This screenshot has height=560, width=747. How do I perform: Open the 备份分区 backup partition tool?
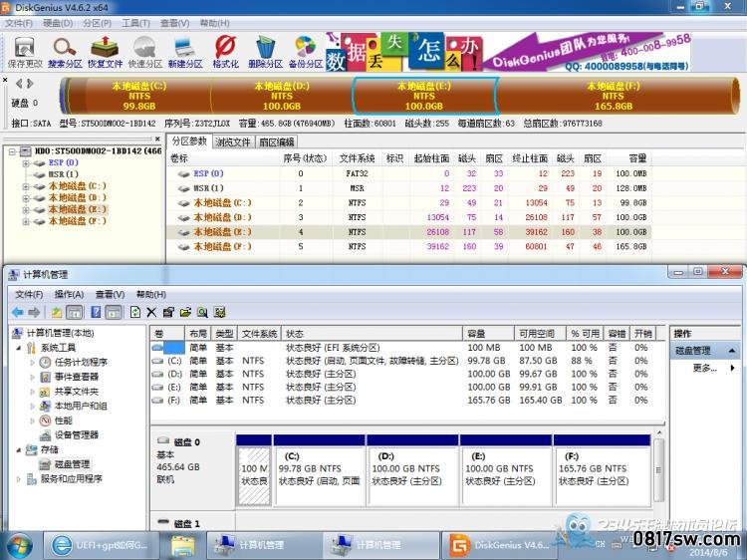coord(306,52)
